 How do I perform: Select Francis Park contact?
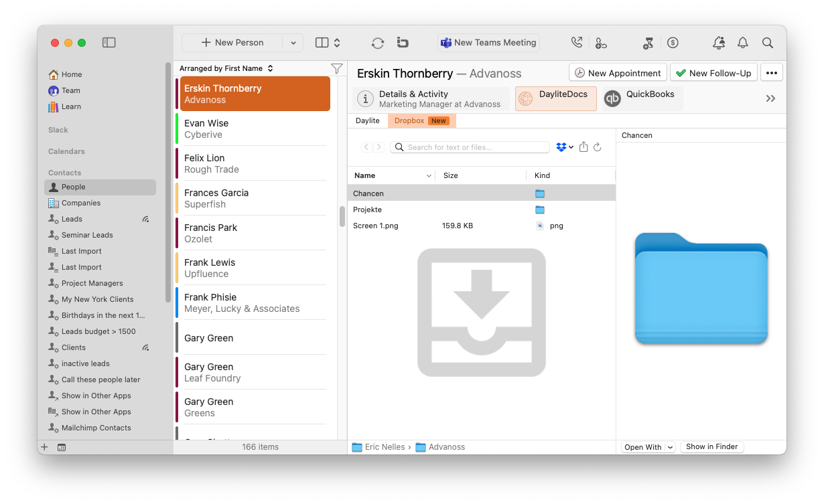[255, 233]
